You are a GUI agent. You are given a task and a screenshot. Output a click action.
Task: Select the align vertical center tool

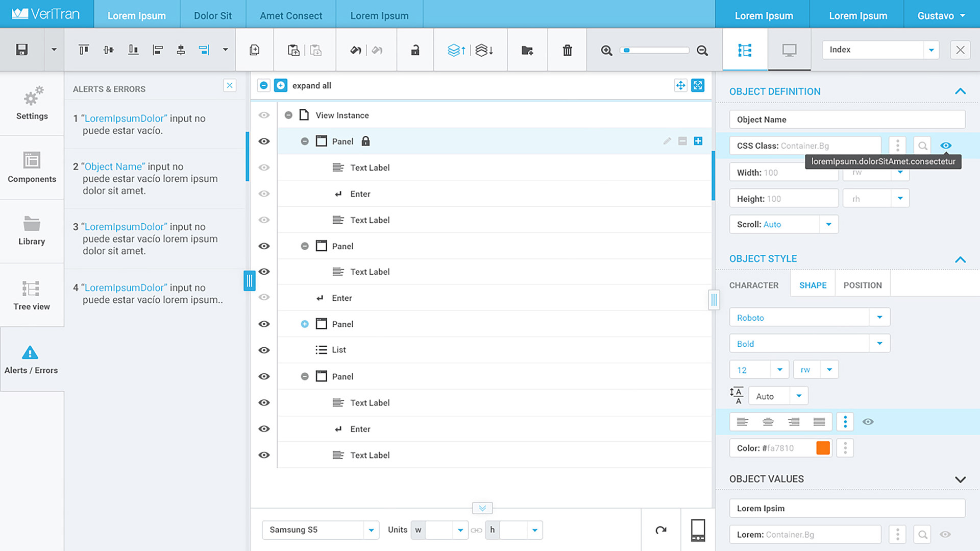(x=108, y=50)
